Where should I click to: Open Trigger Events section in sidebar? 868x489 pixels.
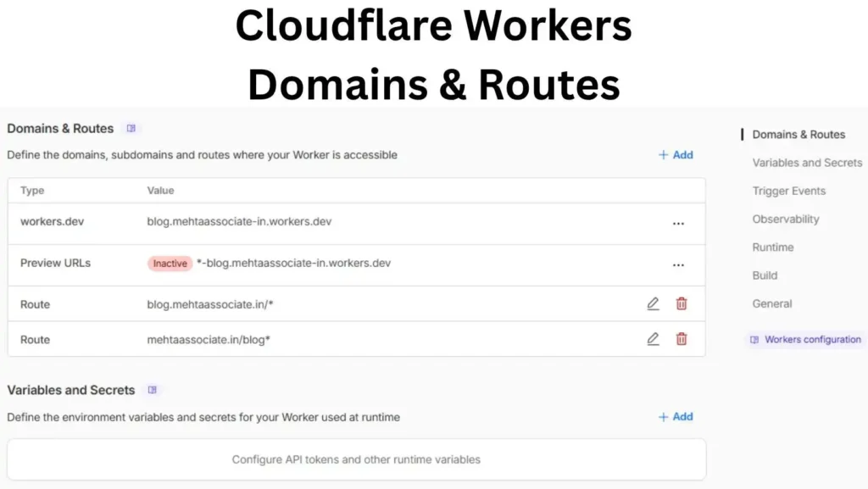pyautogui.click(x=789, y=191)
